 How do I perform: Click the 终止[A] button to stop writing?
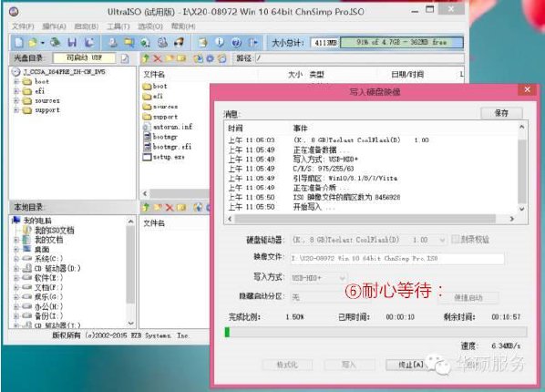(x=411, y=365)
